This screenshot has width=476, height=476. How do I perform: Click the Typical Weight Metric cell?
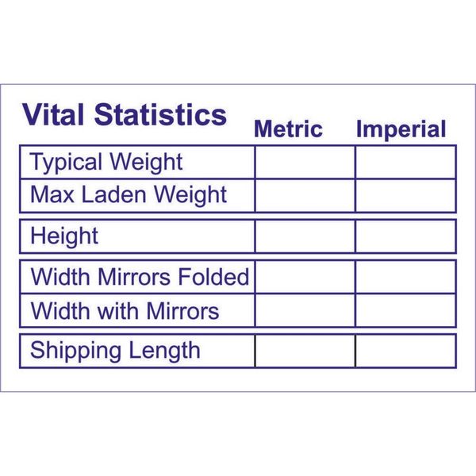(x=305, y=162)
